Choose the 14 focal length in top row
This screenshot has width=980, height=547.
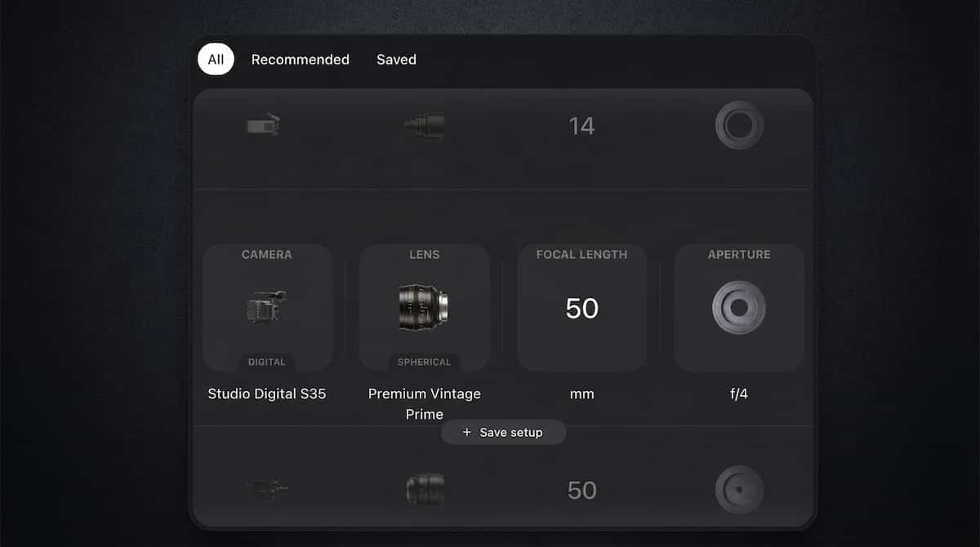[581, 126]
